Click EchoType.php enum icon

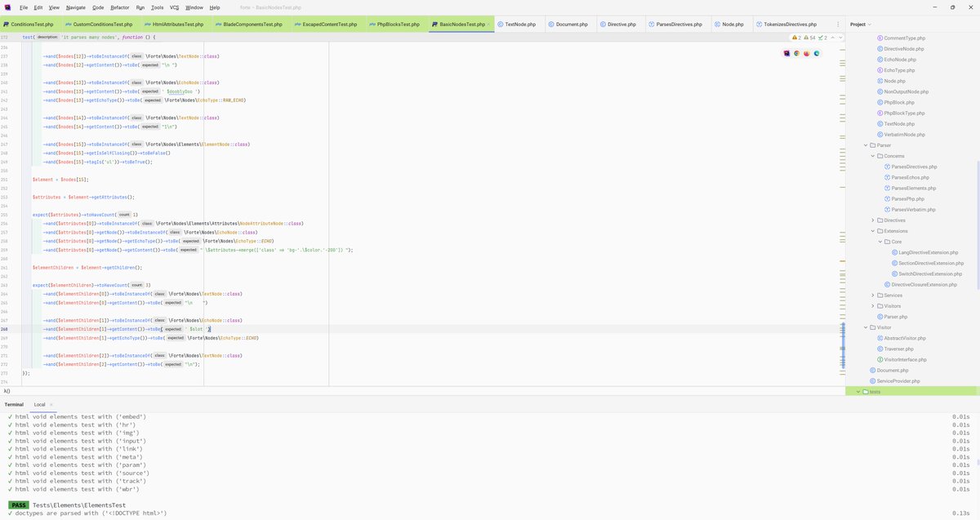click(x=880, y=70)
